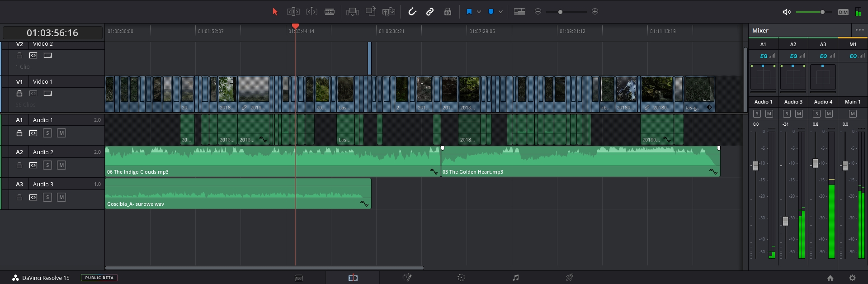
Task: Switch to the Deliver page
Action: click(570, 278)
